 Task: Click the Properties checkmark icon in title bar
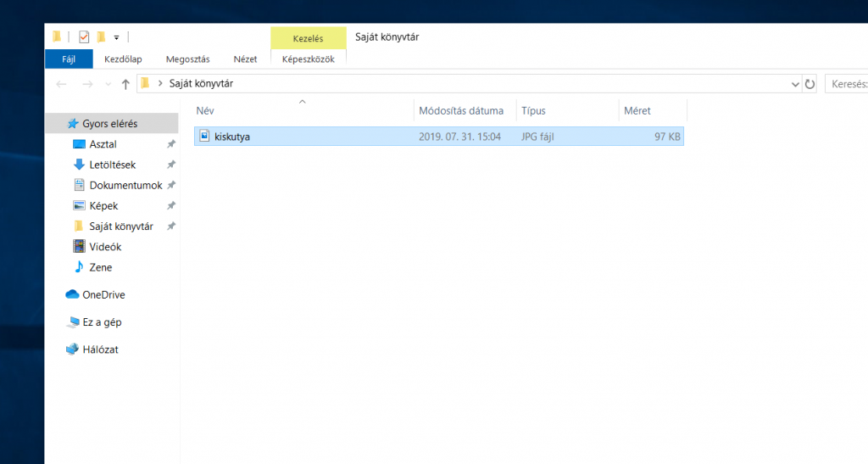pyautogui.click(x=84, y=36)
